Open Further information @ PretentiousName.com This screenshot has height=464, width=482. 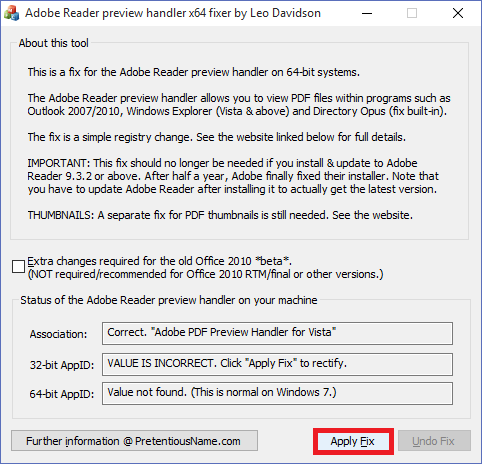[x=134, y=441]
